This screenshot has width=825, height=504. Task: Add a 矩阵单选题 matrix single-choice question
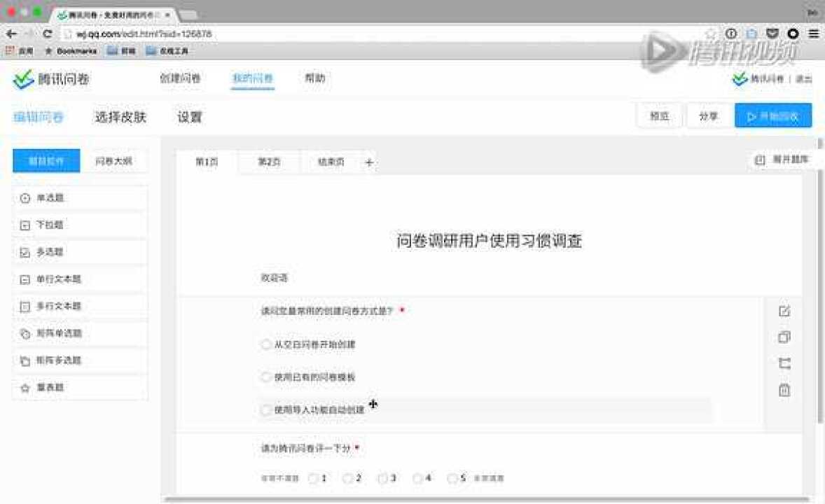pyautogui.click(x=80, y=333)
